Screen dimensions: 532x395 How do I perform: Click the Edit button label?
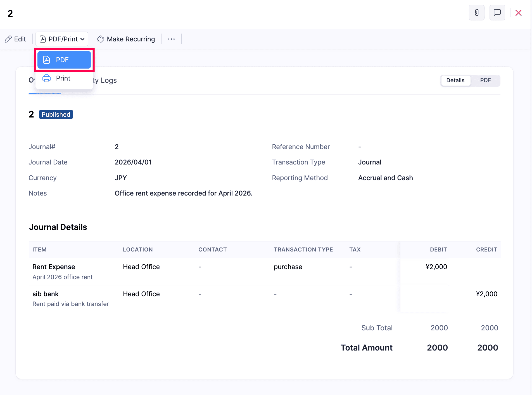pos(20,39)
